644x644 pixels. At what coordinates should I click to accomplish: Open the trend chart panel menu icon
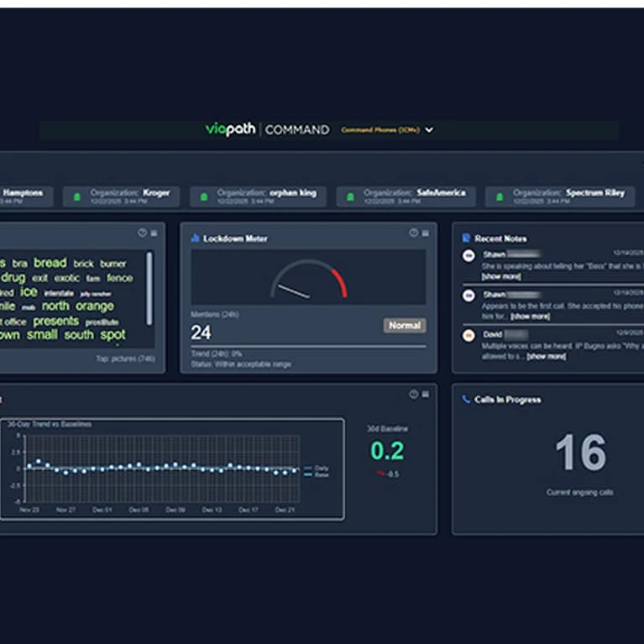click(425, 394)
